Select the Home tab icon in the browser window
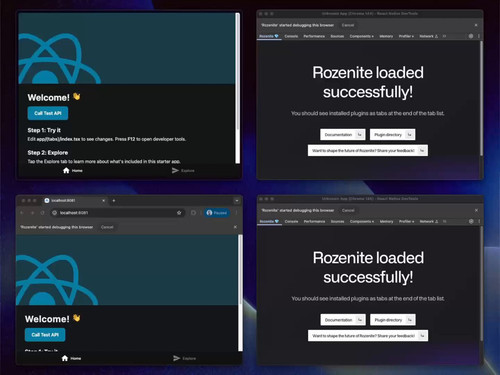The height and width of the screenshot is (375, 500). pos(65,358)
